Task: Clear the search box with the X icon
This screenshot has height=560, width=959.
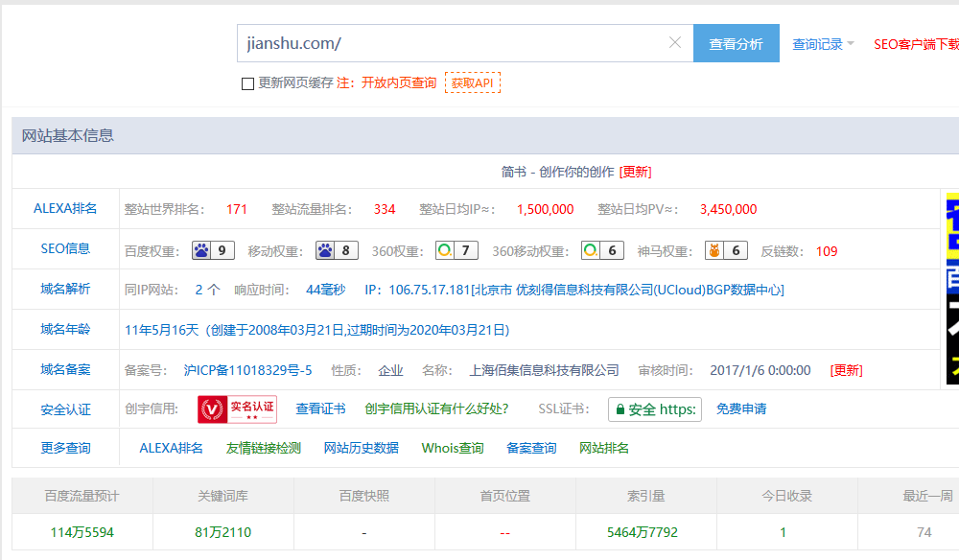Action: pyautogui.click(x=674, y=42)
